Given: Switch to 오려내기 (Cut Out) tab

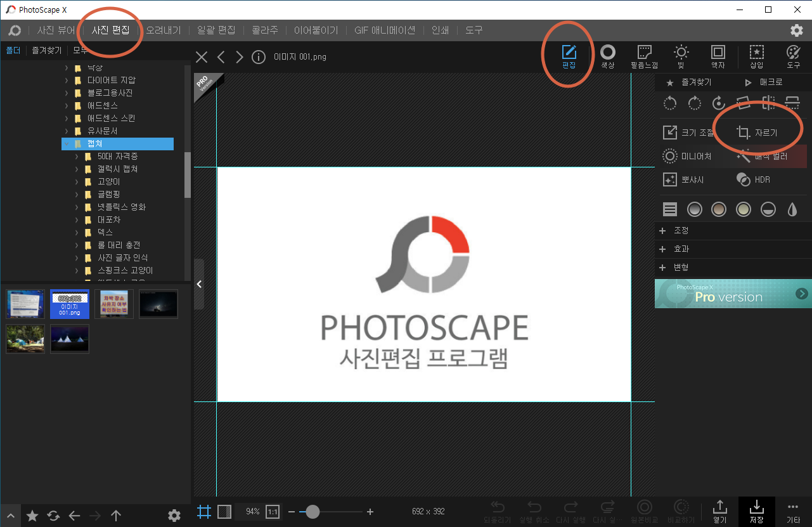Looking at the screenshot, I should (x=164, y=30).
